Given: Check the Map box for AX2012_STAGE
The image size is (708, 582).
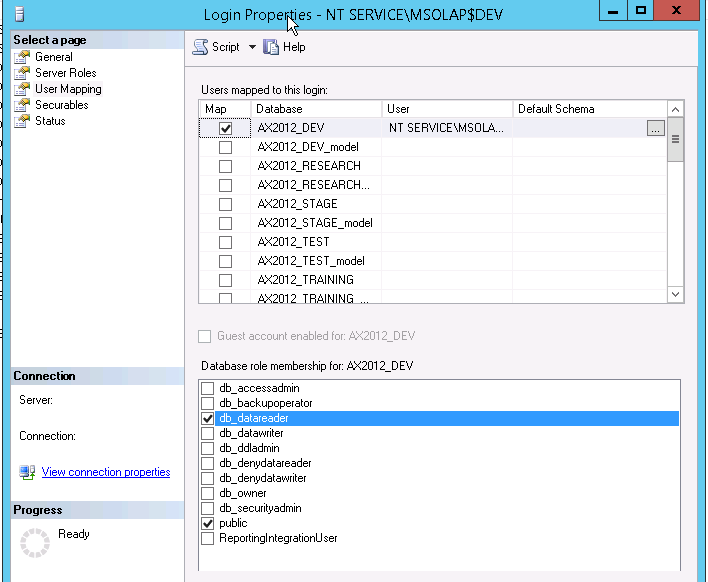Looking at the screenshot, I should [225, 204].
